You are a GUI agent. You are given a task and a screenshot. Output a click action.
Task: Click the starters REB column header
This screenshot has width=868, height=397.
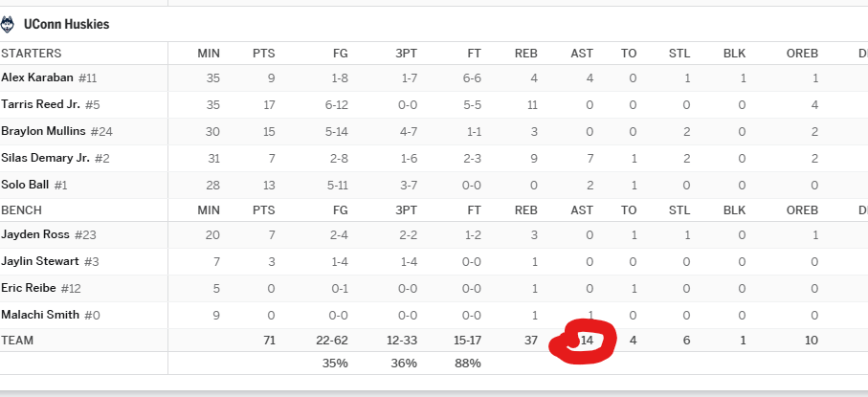(x=526, y=54)
